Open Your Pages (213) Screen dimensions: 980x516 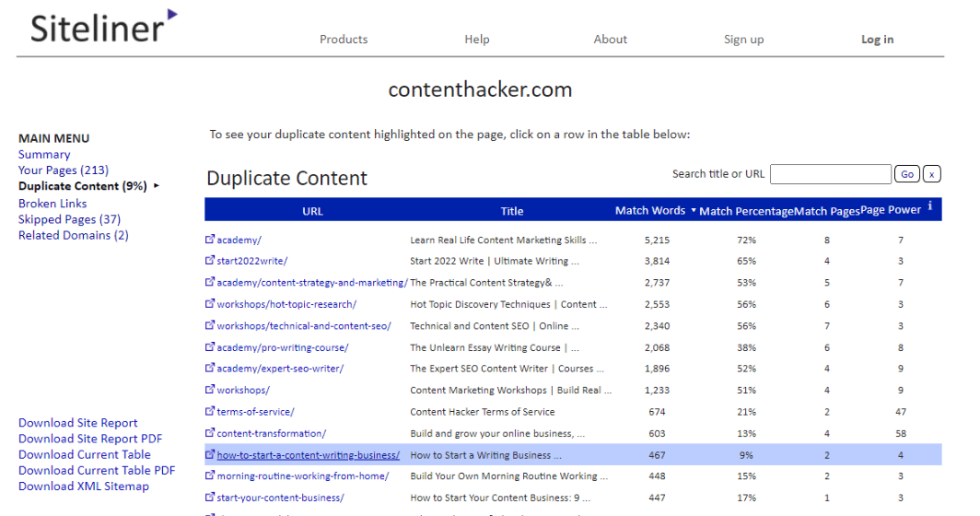(64, 170)
